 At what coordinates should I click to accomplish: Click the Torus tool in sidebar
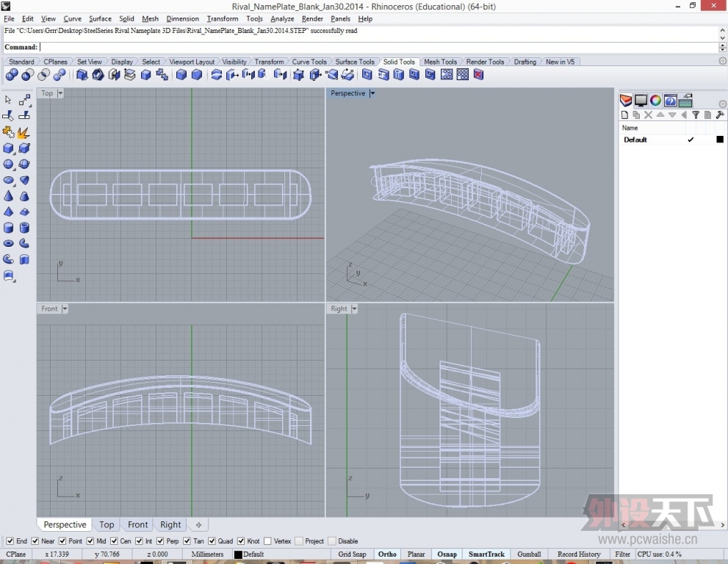(x=8, y=243)
